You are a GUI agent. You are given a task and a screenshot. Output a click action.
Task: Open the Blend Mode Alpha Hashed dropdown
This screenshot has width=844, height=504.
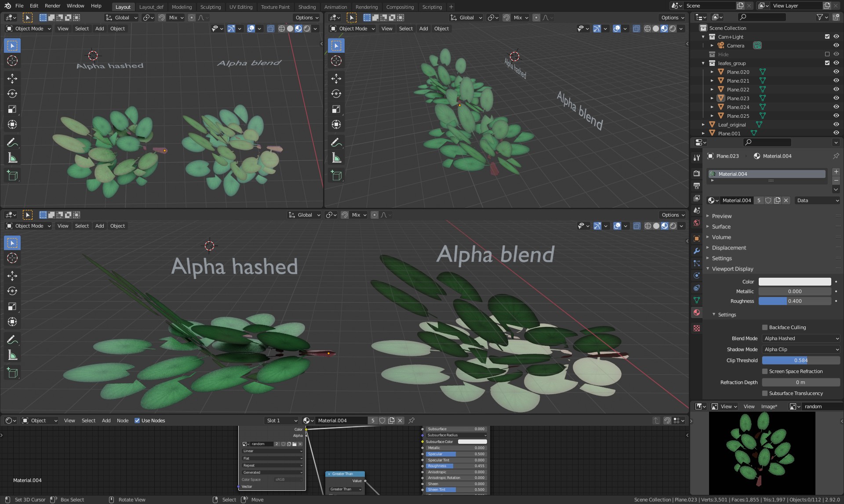(801, 338)
